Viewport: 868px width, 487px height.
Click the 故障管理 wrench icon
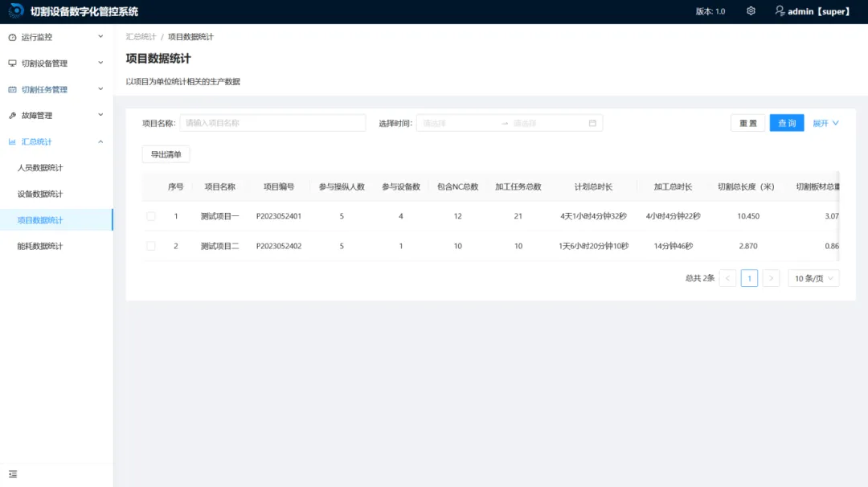point(12,116)
